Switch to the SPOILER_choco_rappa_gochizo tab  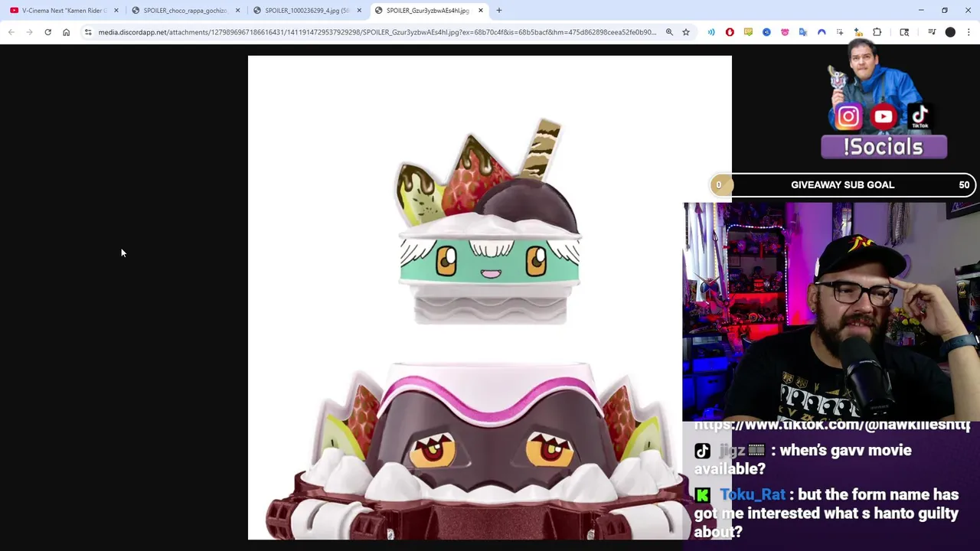(x=185, y=11)
